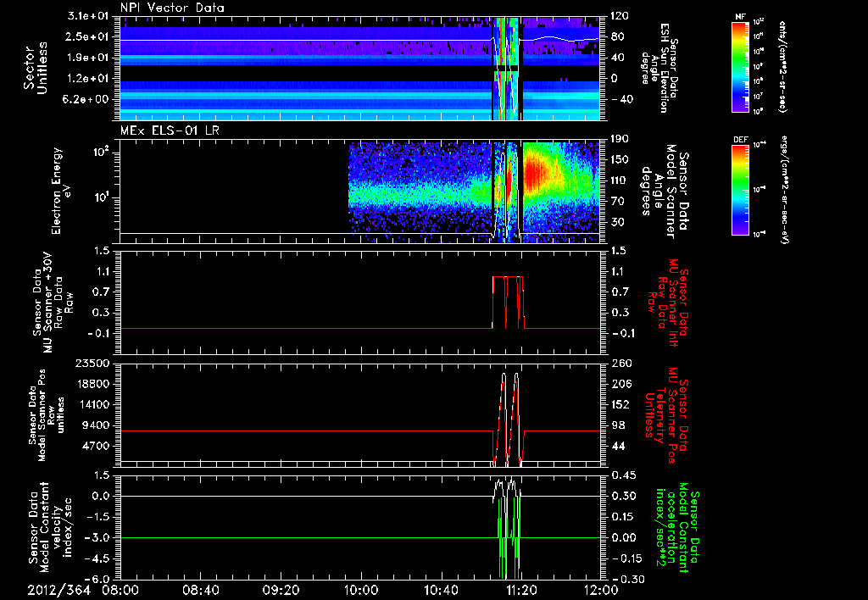Click the 09:20 time axis tick label
This screenshot has width=868, height=600.
click(x=281, y=590)
